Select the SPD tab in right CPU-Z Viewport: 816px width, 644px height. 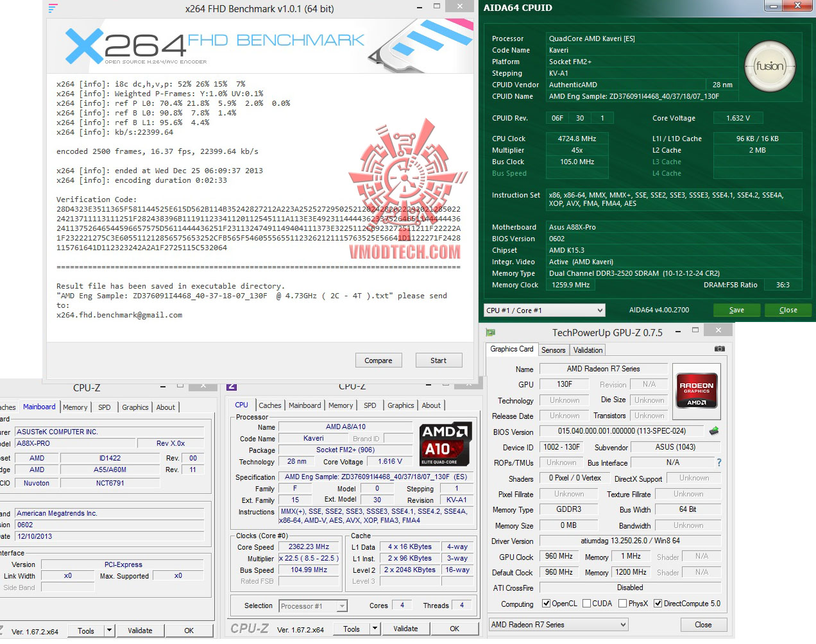point(370,405)
